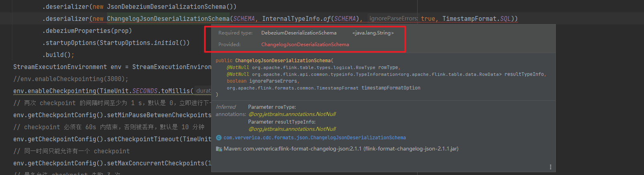Image resolution: width=644 pixels, height=175 pixels.
Task: Click the ignoreParseErrors inlay hint
Action: pos(393,19)
